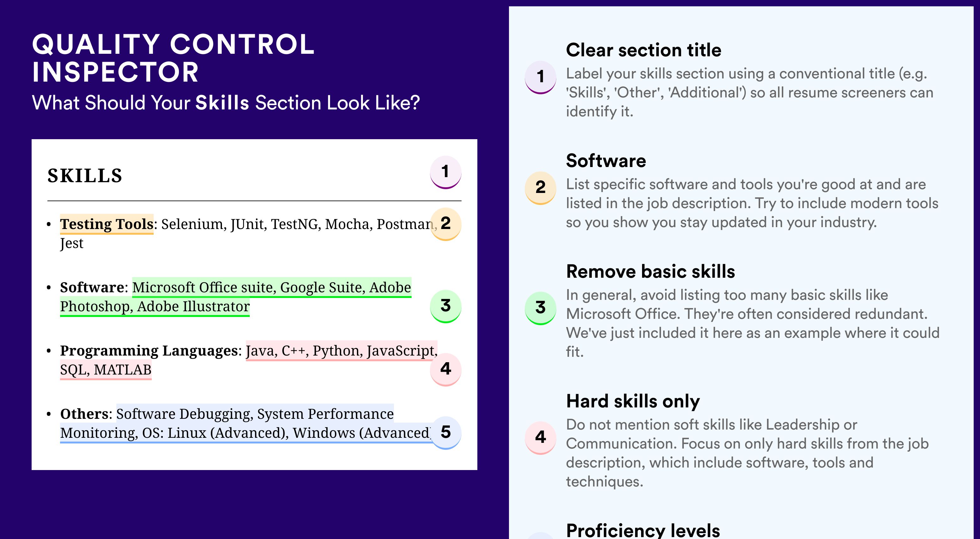The height and width of the screenshot is (539, 980).
Task: Click the number 4 badge beside Hard skills only
Action: (x=541, y=438)
